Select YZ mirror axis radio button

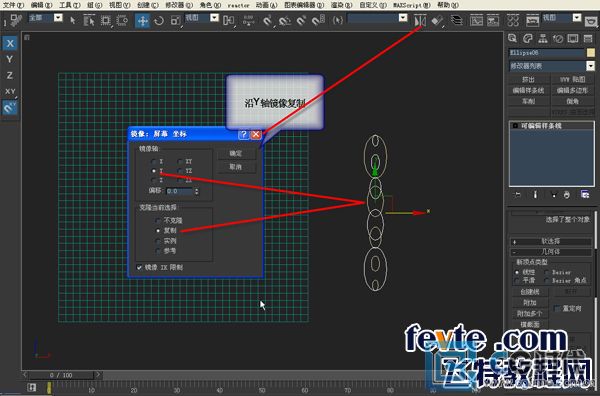pyautogui.click(x=180, y=171)
